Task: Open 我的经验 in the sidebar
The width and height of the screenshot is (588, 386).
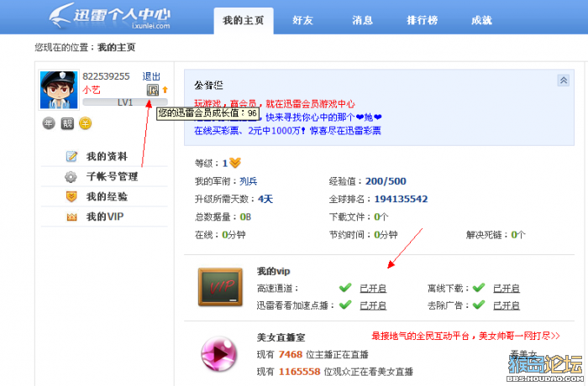Action: click(x=107, y=196)
